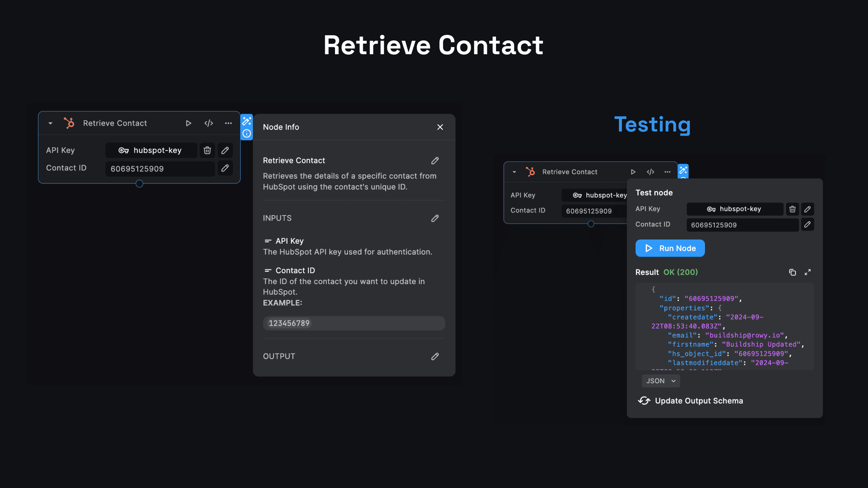Close the Node Info panel
The width and height of the screenshot is (868, 488).
[x=440, y=127]
